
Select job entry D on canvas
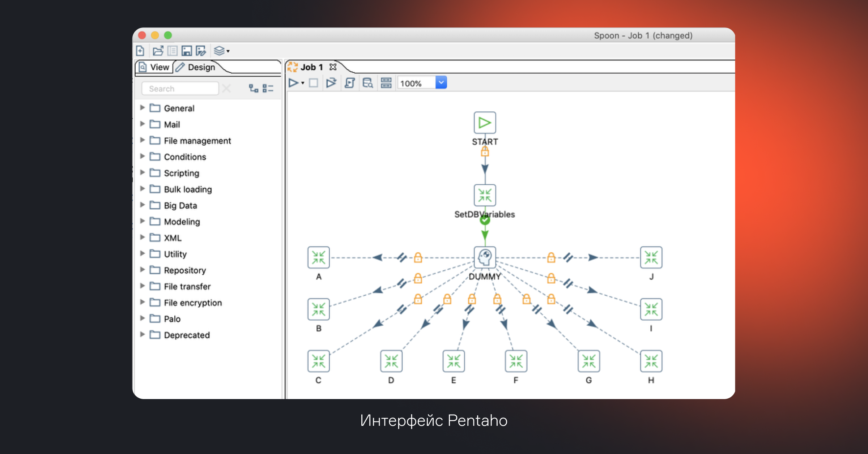[x=391, y=361]
